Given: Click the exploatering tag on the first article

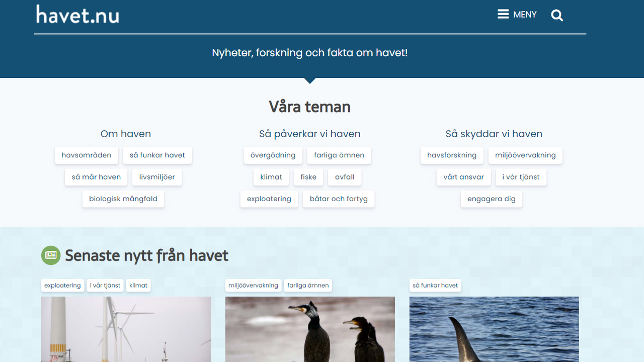Looking at the screenshot, I should point(62,285).
